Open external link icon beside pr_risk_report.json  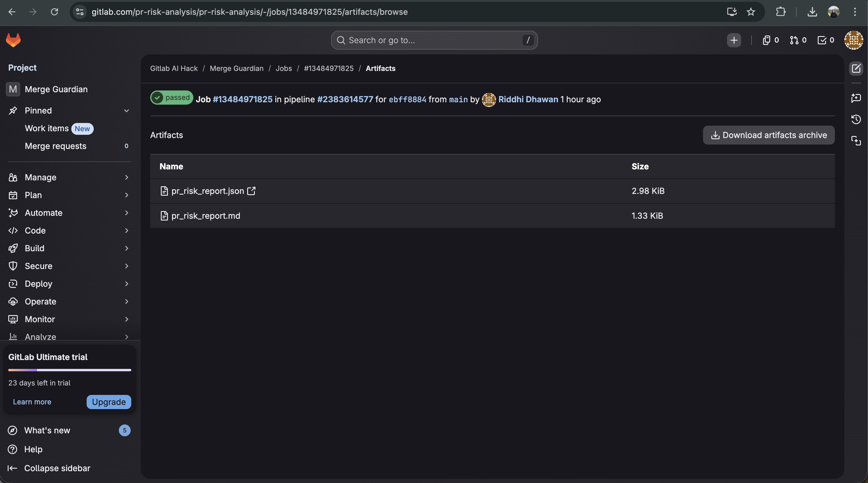click(x=251, y=191)
